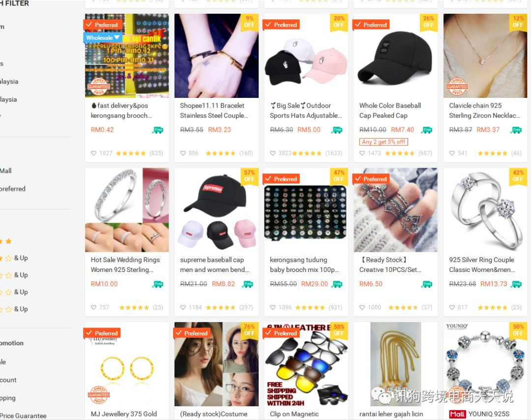
Task: Open the YOUNIQ 925S bracelet image
Action: (485, 364)
